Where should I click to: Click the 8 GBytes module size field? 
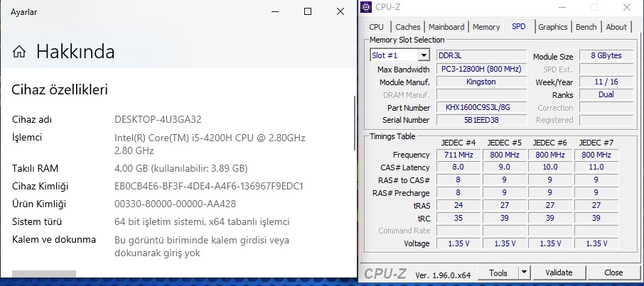point(606,55)
